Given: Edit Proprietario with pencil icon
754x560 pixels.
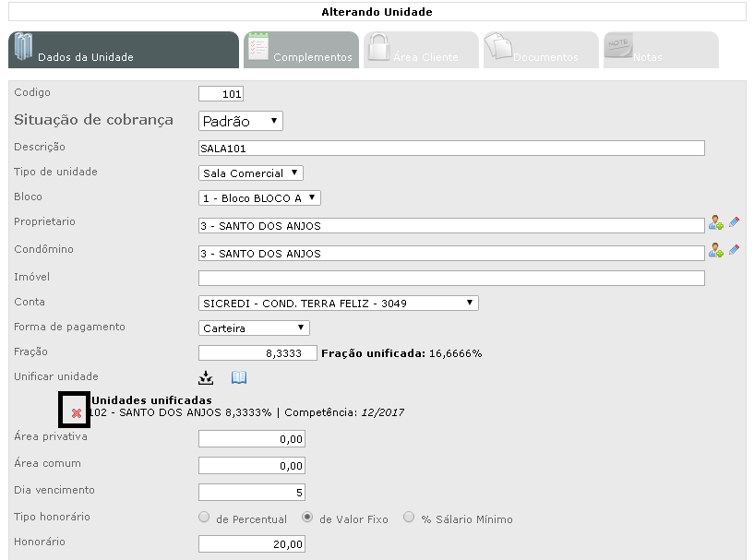Looking at the screenshot, I should tap(734, 222).
